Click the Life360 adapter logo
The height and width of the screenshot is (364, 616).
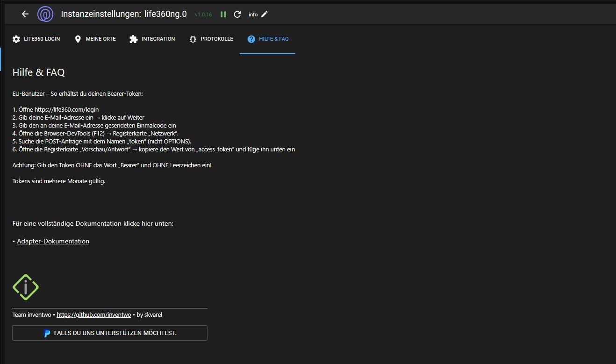[45, 14]
